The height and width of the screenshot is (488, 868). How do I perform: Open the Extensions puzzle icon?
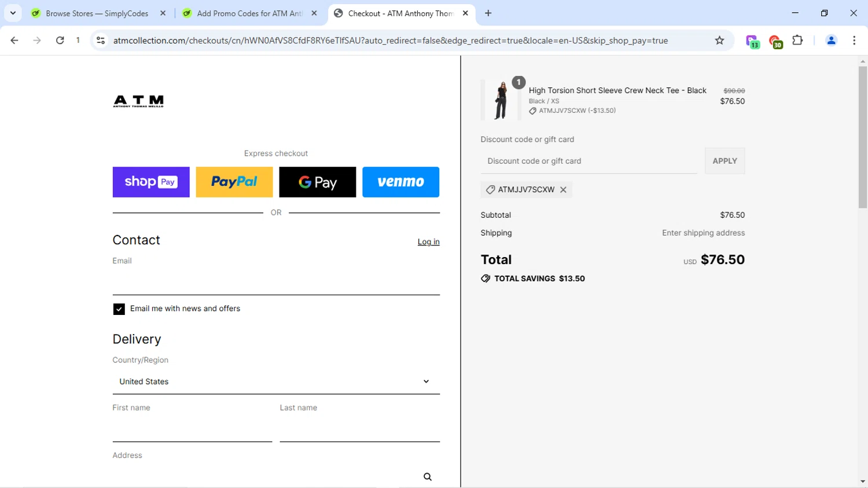tap(797, 41)
